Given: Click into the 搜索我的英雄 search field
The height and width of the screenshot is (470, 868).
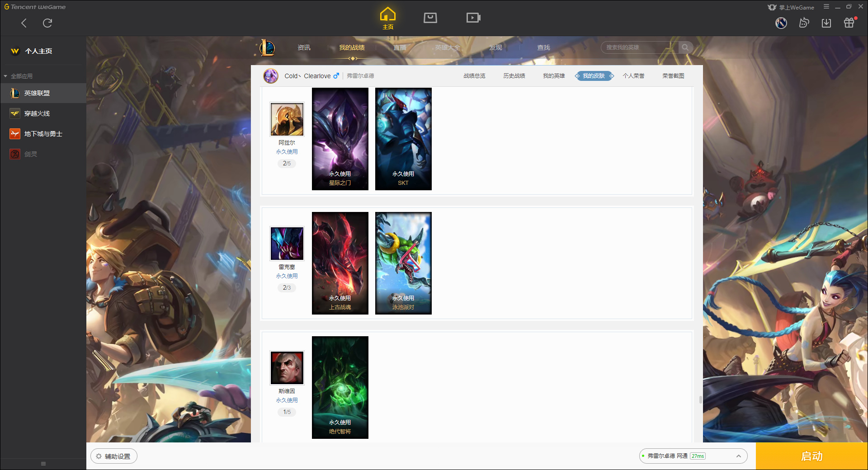Looking at the screenshot, I should [640, 47].
